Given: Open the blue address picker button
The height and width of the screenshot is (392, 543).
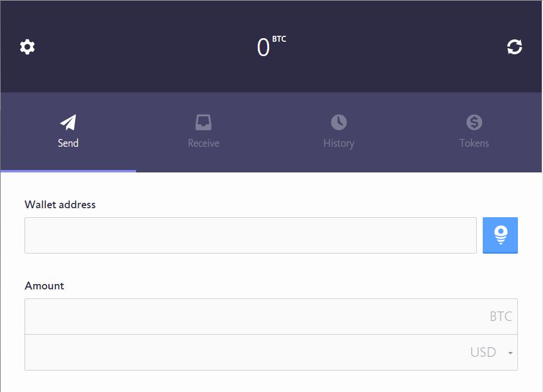Looking at the screenshot, I should pos(500,235).
